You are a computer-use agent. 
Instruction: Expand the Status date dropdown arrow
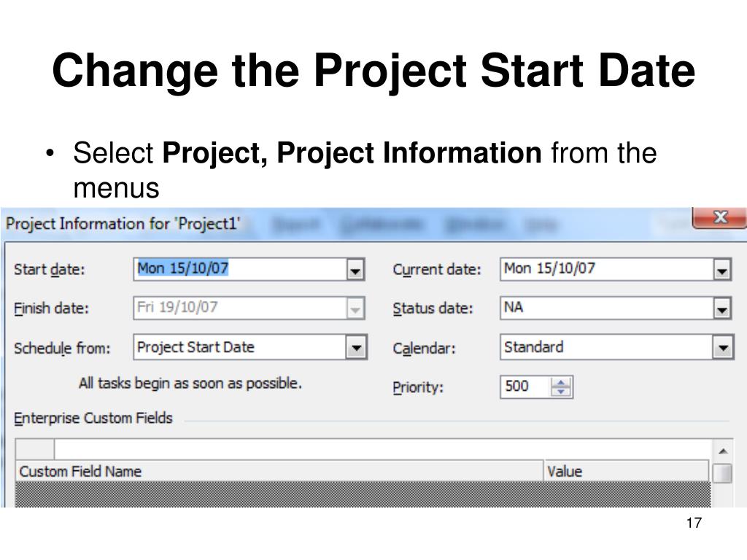point(721,308)
